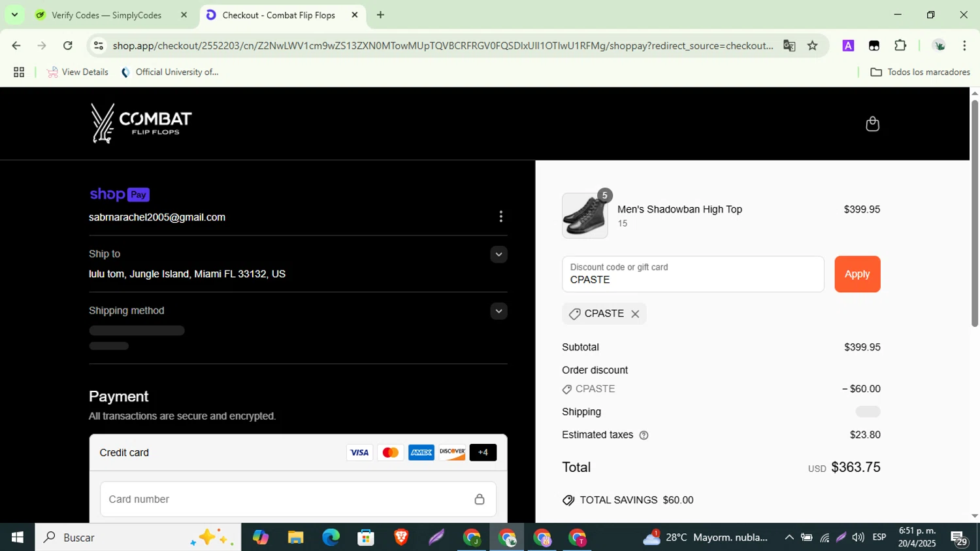Switch to the Verify Codes — SimplyCodes tab
This screenshot has height=551, width=980.
[x=106, y=15]
